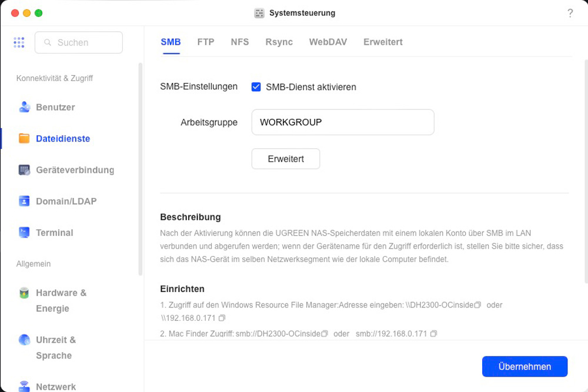Click the Erweitert button under Arbeitsgruppe
The height and width of the screenshot is (392, 588).
286,159
